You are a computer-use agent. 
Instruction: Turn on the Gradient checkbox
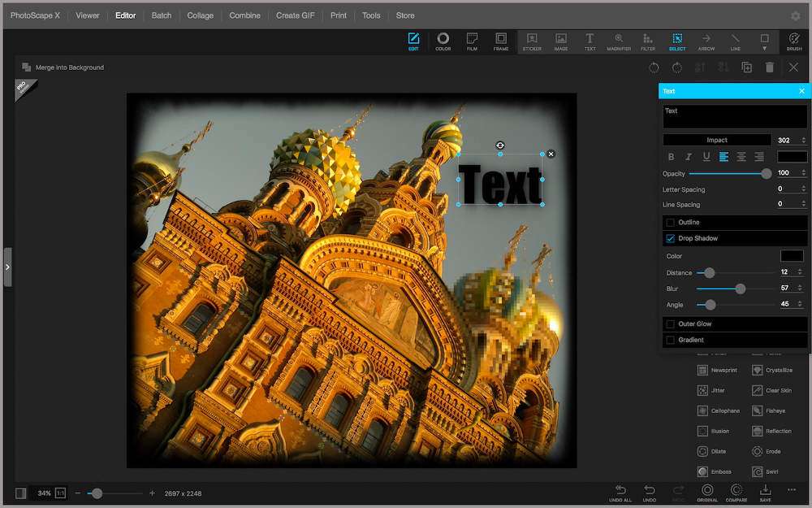click(x=671, y=341)
